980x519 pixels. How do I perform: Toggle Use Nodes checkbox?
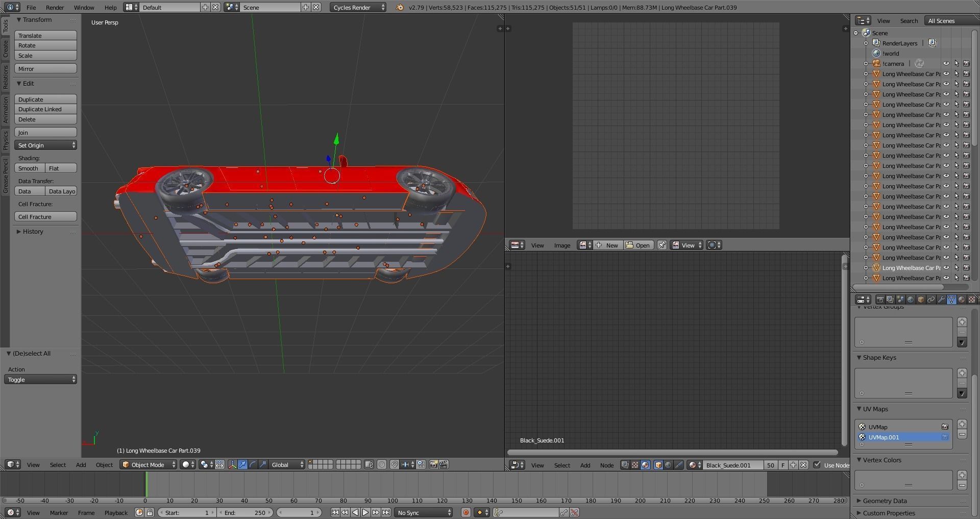(x=817, y=465)
